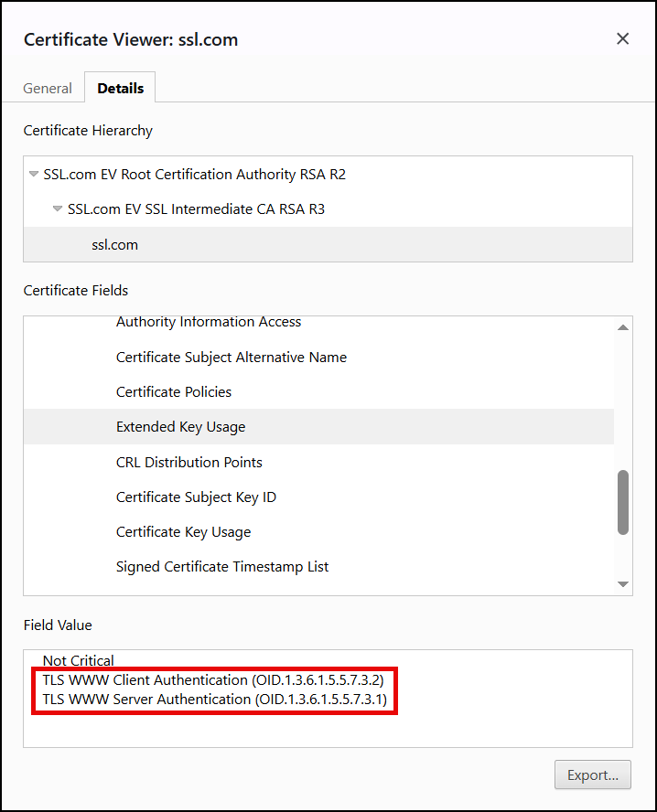This screenshot has width=657, height=812.
Task: Select SSL.com EV Root Certification Authority RSA R2
Action: tap(194, 174)
